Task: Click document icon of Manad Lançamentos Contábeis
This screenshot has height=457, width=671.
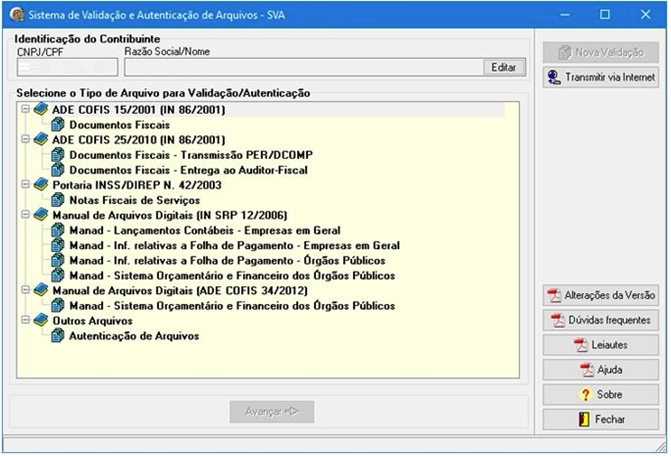Action: (58, 230)
